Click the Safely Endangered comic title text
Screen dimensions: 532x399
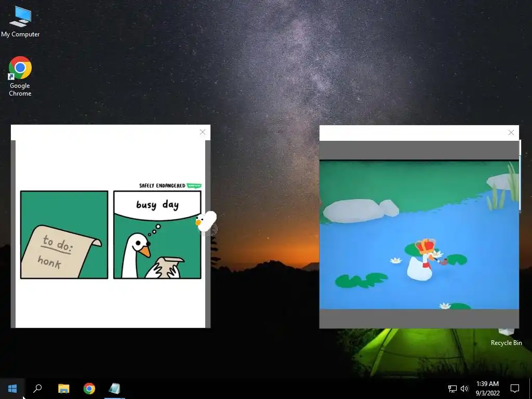[162, 185]
